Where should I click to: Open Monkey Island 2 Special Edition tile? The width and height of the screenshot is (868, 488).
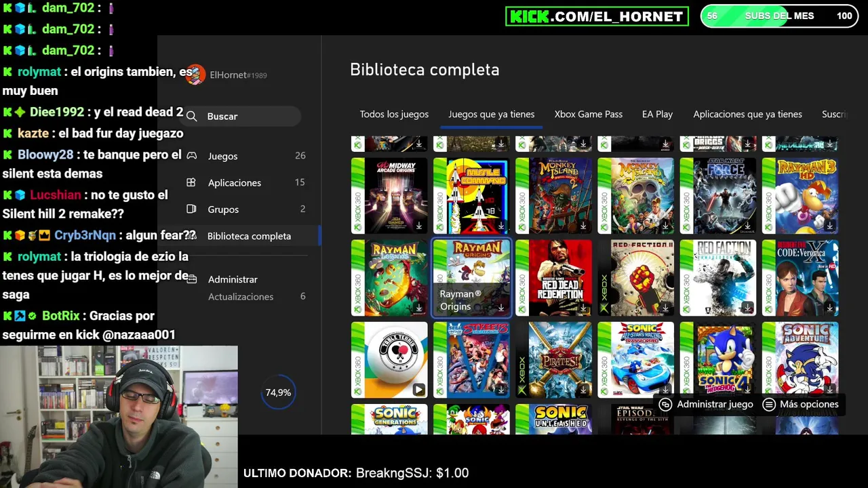coord(553,195)
